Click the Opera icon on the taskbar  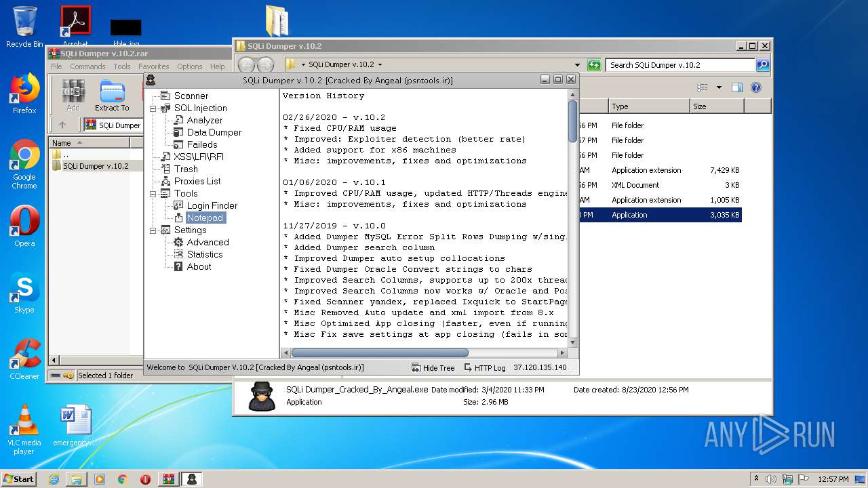pos(145,479)
